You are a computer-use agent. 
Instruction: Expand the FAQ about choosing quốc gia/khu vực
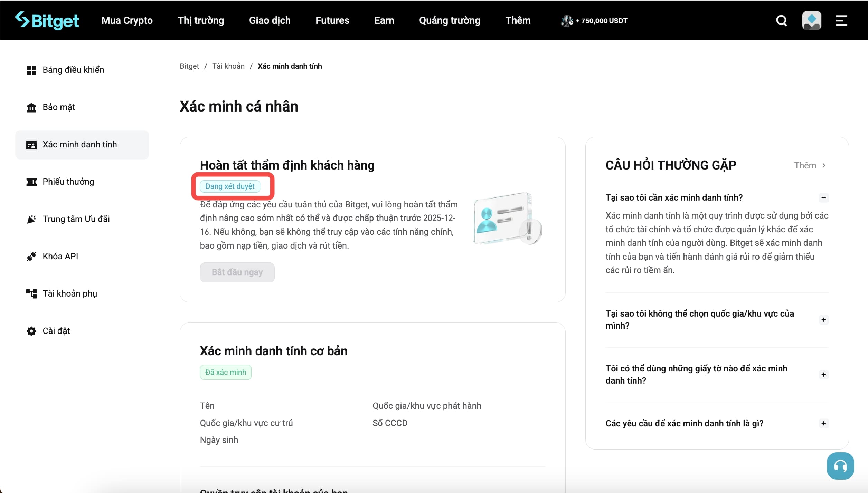pyautogui.click(x=824, y=319)
